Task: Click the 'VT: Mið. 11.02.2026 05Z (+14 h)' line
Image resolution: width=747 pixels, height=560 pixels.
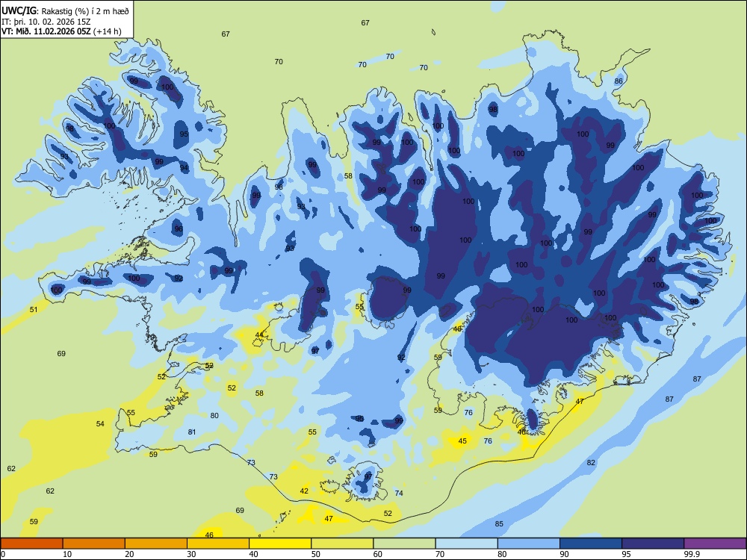Action: 61,31
